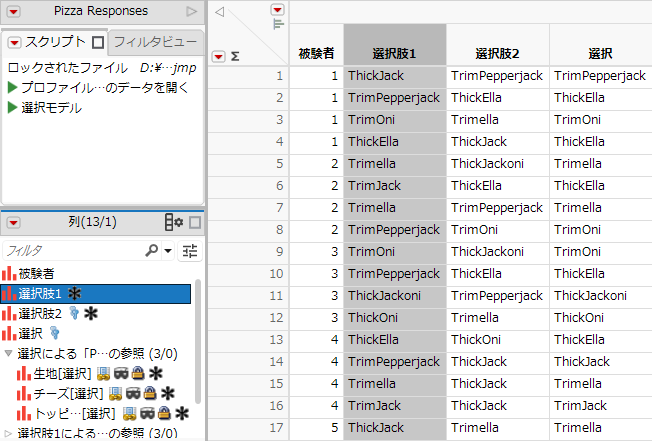Click the filter sliders options button

coord(190,251)
